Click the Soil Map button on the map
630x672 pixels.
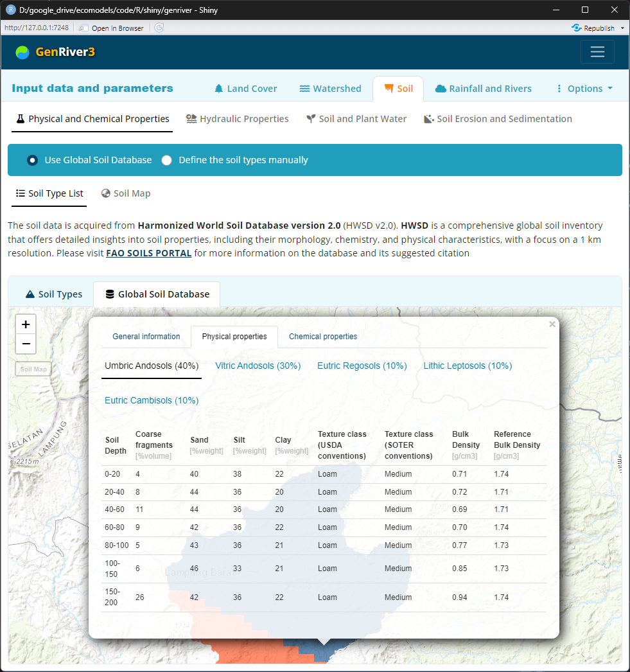click(33, 369)
